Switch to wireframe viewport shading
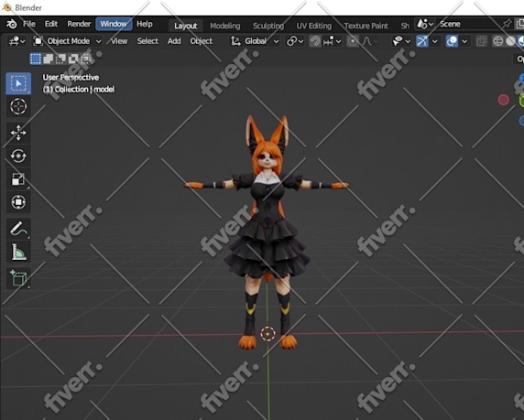 click(x=498, y=41)
